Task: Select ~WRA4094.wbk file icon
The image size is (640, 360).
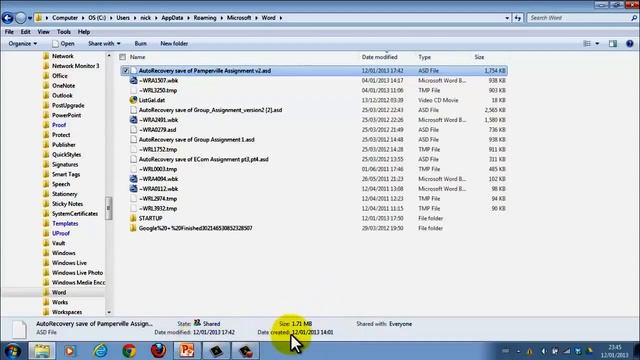Action: 133,179
